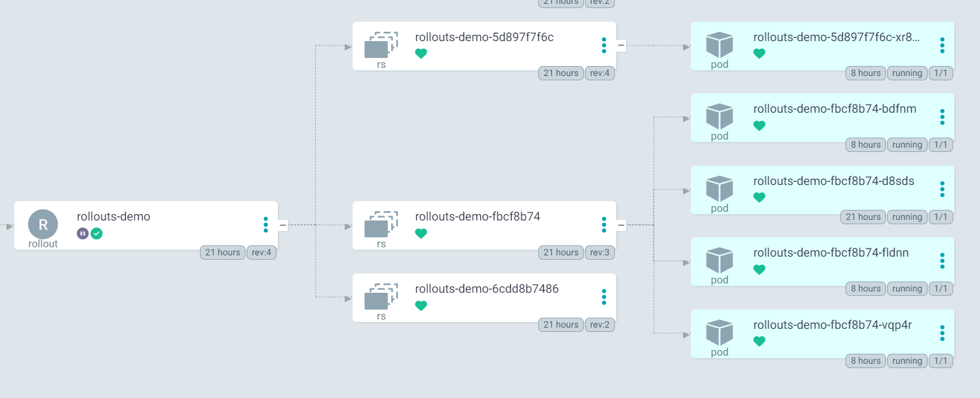Click the pod cube icon for fbcf8b74-d8sds
This screenshot has width=980, height=398.
pos(720,188)
